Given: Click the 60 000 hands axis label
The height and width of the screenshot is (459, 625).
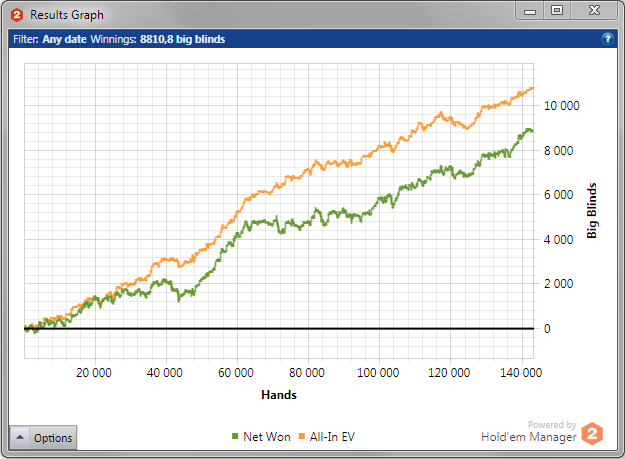Looking at the screenshot, I should [236, 373].
